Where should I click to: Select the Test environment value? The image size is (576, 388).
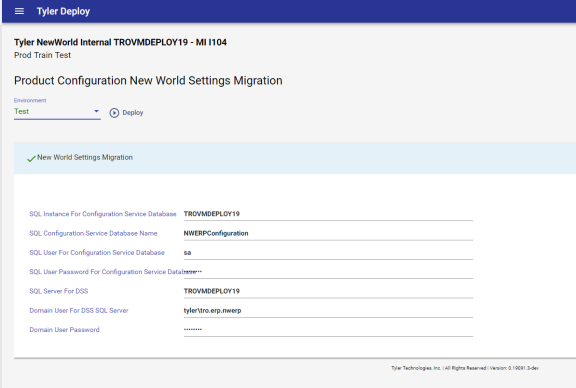coord(21,111)
